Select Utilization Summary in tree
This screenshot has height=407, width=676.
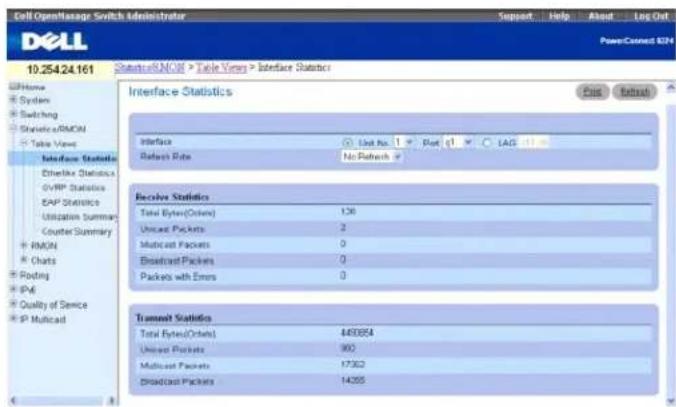pos(79,217)
